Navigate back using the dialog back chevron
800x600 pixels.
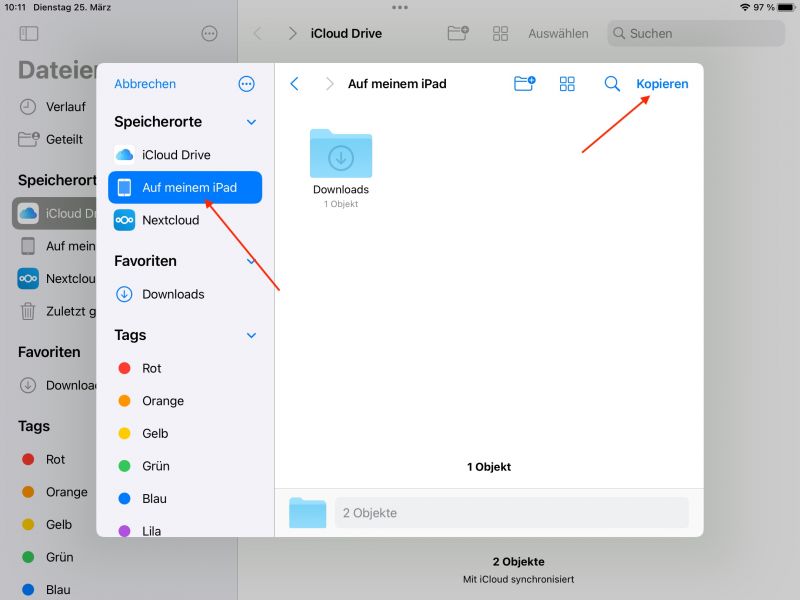tap(294, 84)
